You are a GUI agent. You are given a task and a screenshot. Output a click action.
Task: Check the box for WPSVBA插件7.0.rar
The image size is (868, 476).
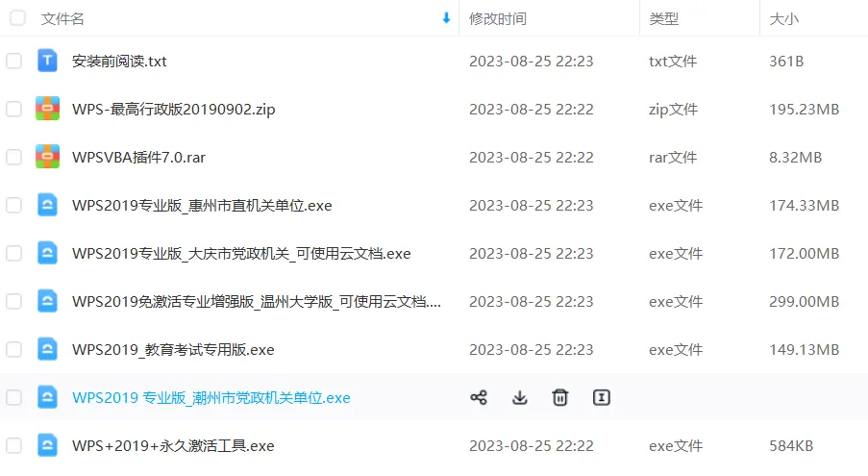(x=13, y=157)
